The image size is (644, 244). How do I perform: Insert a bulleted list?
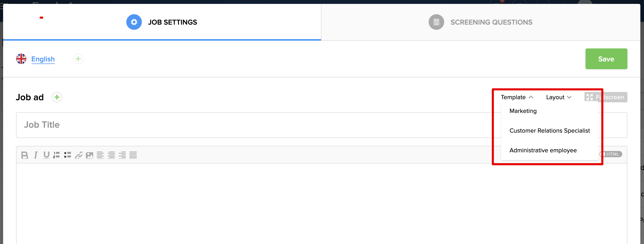(x=68, y=155)
